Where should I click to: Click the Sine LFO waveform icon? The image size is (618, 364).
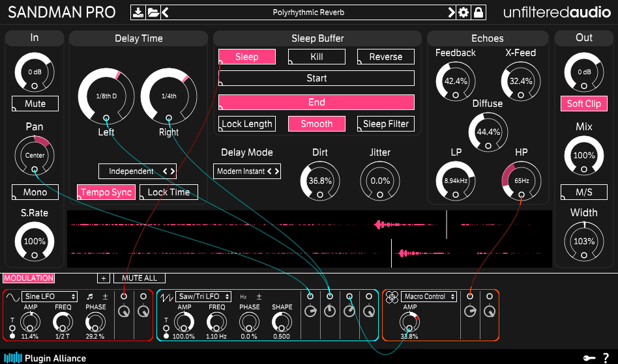[x=12, y=297]
